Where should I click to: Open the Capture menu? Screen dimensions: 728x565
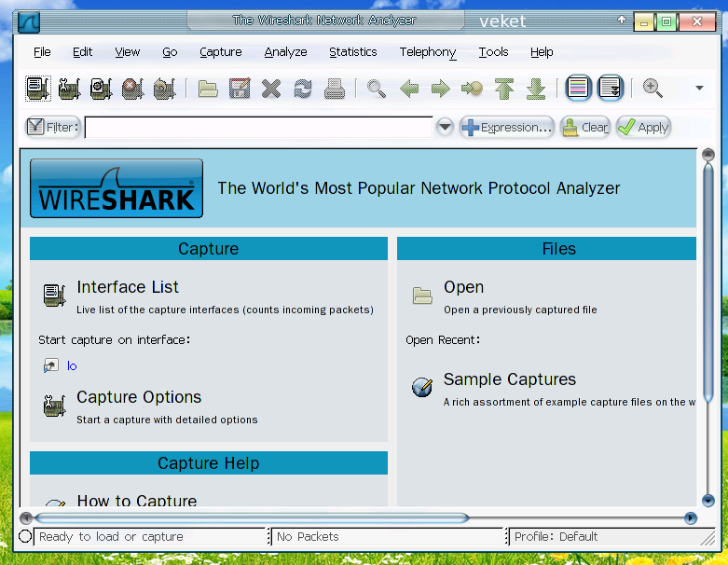click(221, 52)
